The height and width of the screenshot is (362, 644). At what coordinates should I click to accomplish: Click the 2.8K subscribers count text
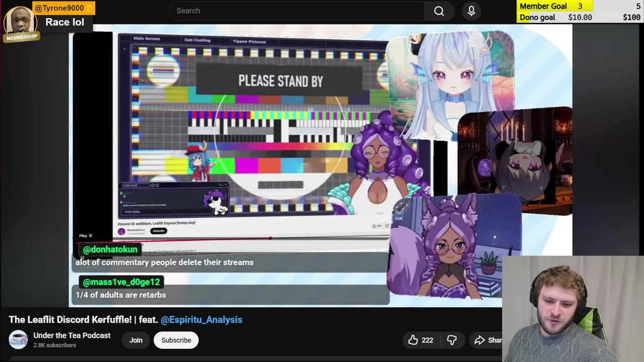[55, 345]
